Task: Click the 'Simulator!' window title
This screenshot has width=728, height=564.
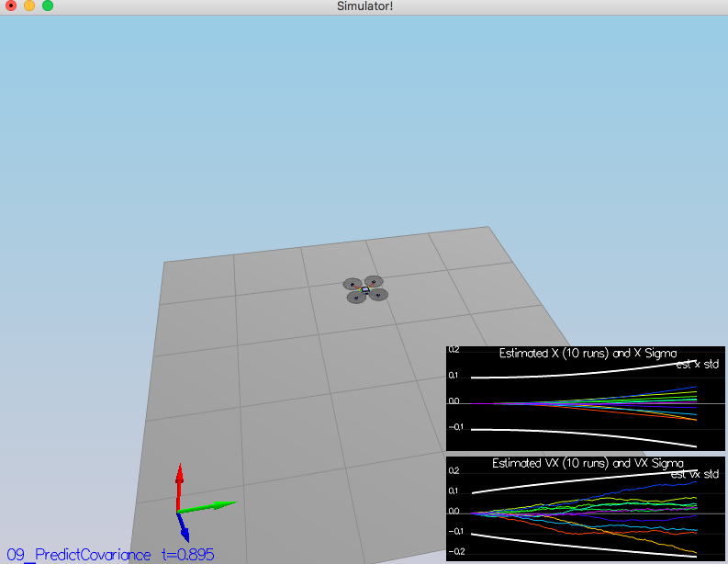Action: tap(365, 6)
